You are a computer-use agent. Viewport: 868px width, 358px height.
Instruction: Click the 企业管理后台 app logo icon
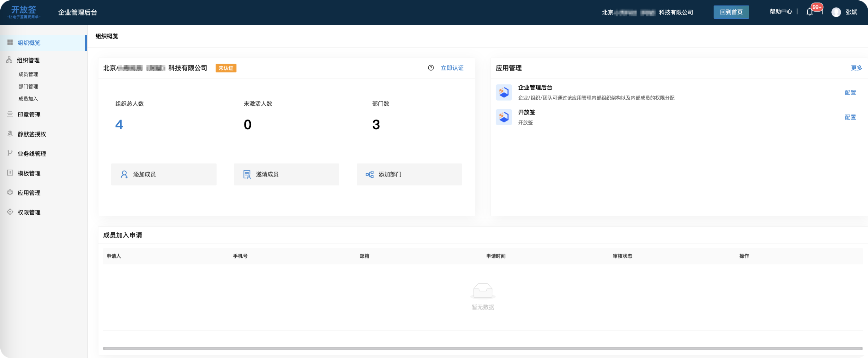pyautogui.click(x=504, y=92)
